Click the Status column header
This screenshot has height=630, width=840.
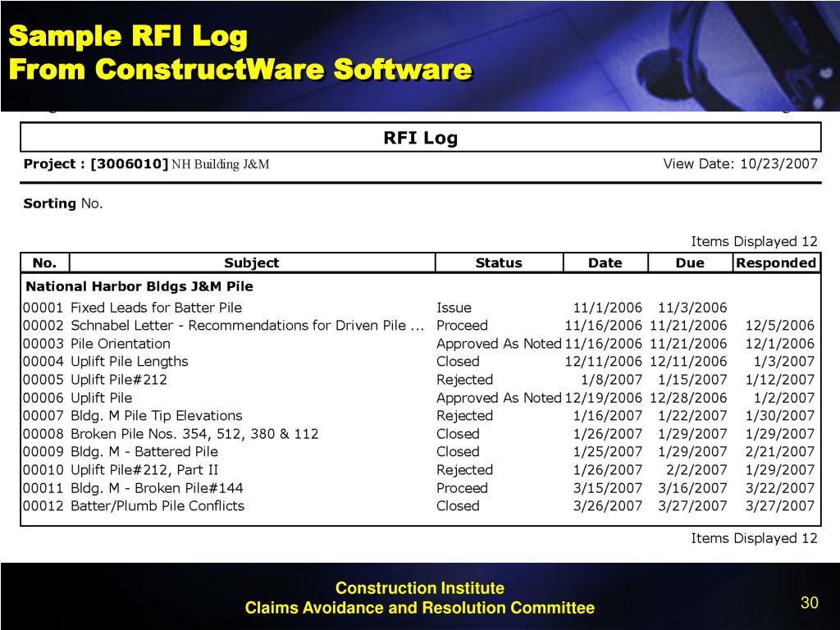coord(500,262)
